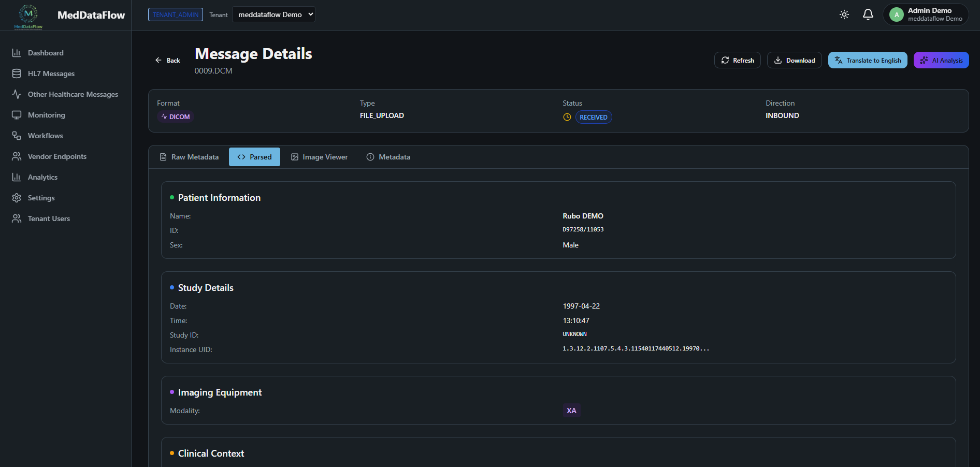Open the Raw Metadata tab
The width and height of the screenshot is (980, 467).
pyautogui.click(x=189, y=156)
